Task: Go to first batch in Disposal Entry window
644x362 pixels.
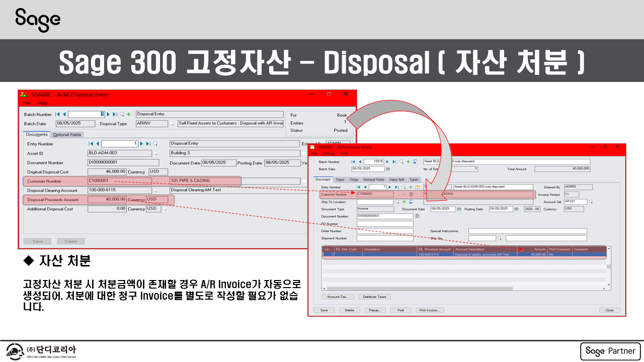Action: pos(57,114)
